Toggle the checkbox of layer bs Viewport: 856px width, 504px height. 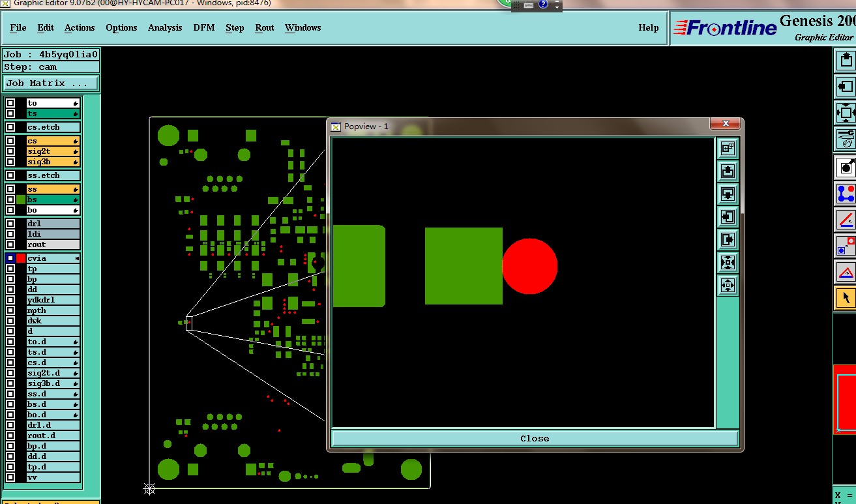tap(10, 200)
